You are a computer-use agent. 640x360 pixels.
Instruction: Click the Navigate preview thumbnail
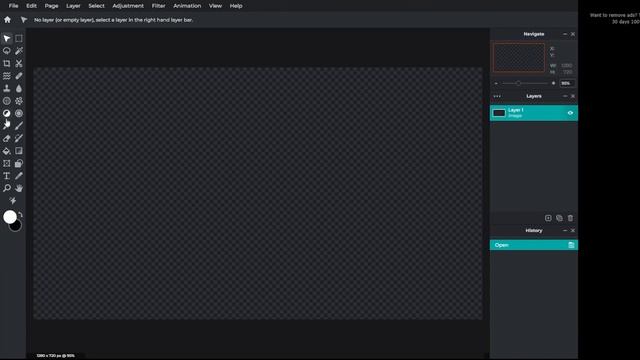coord(519,58)
